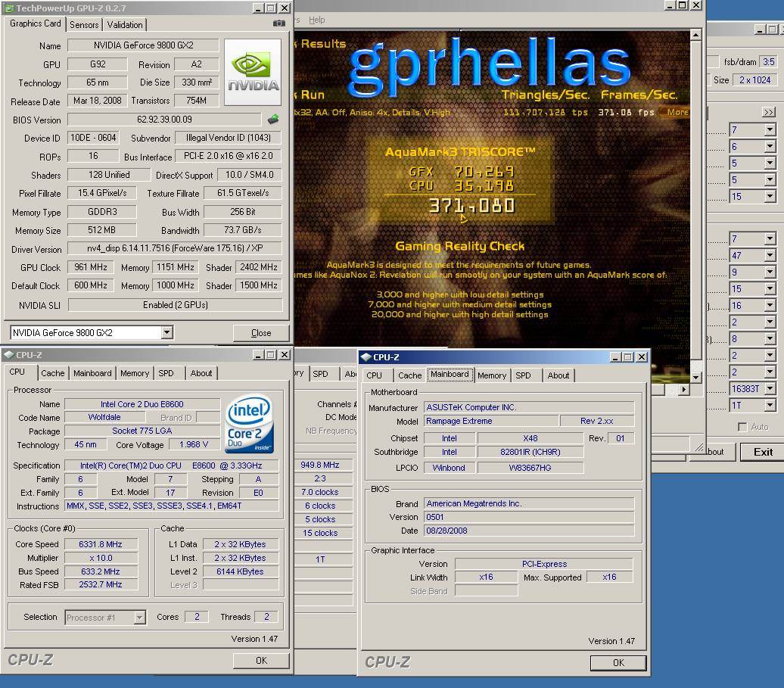Click the NVIDIA logo in GPU-Z
This screenshot has width=784, height=688.
253,73
